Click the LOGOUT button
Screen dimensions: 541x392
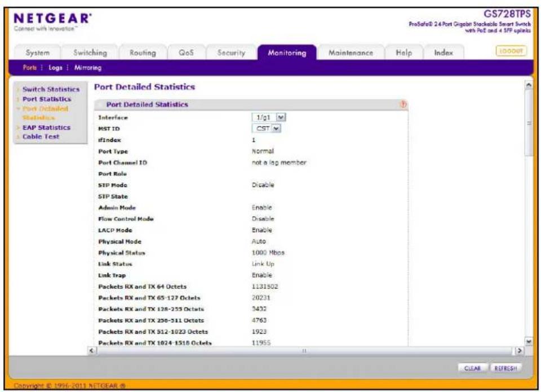(511, 51)
